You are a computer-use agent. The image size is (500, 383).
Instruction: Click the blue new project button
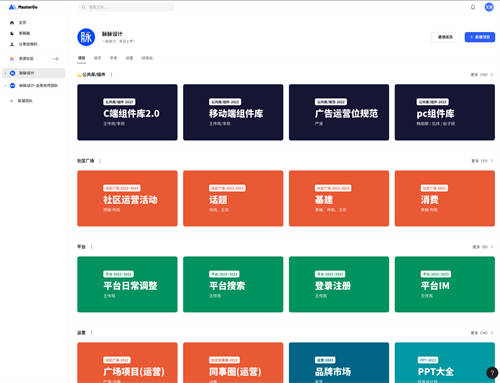click(480, 37)
